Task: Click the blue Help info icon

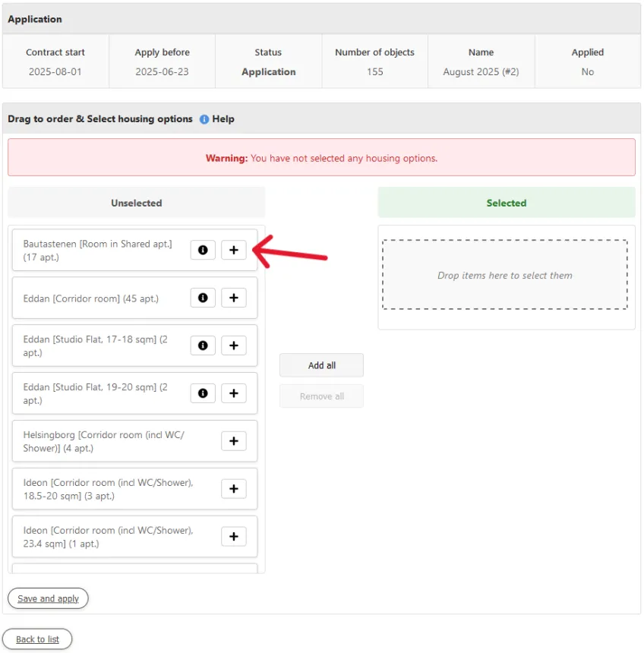Action: coord(204,119)
